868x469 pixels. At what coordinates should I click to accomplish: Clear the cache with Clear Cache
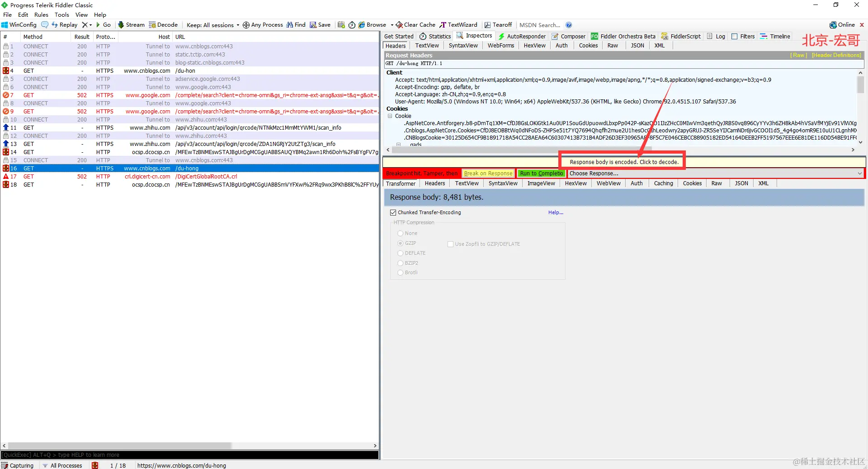tap(415, 25)
